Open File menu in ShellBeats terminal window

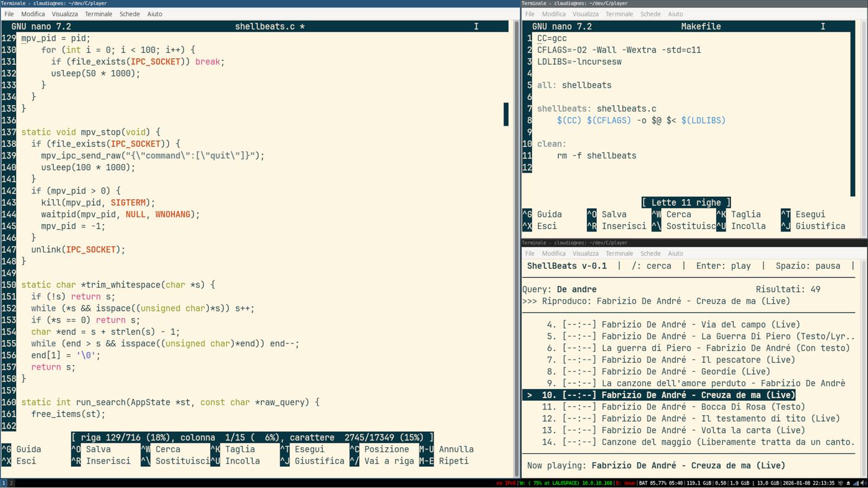530,254
